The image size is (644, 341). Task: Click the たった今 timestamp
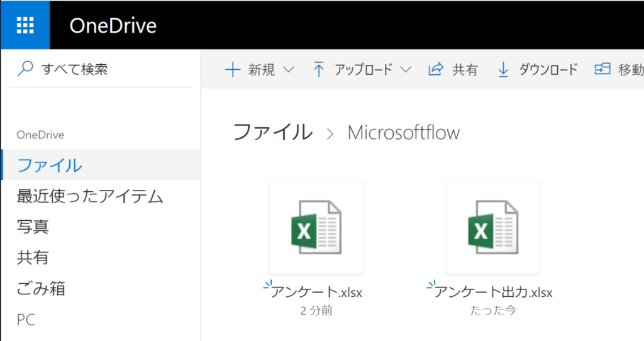coord(493,311)
